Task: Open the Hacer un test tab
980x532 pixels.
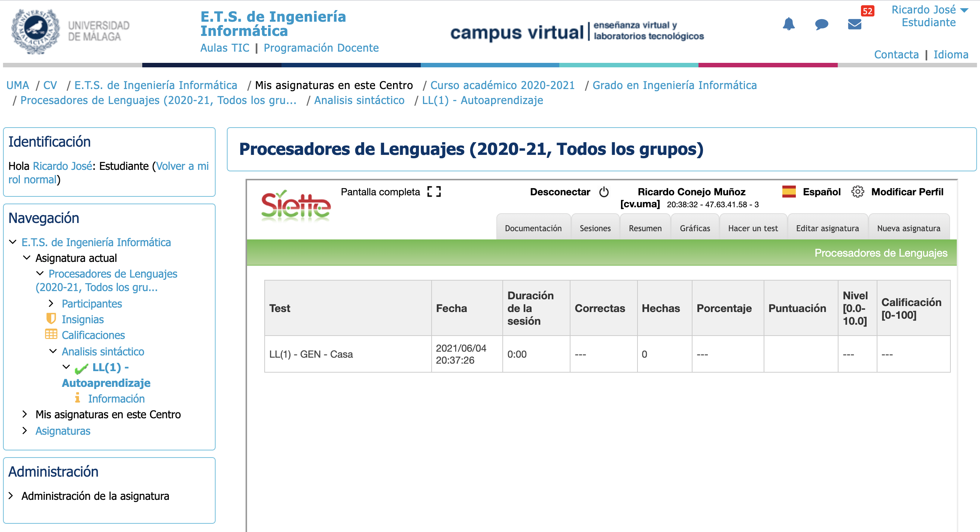Action: [x=752, y=228]
